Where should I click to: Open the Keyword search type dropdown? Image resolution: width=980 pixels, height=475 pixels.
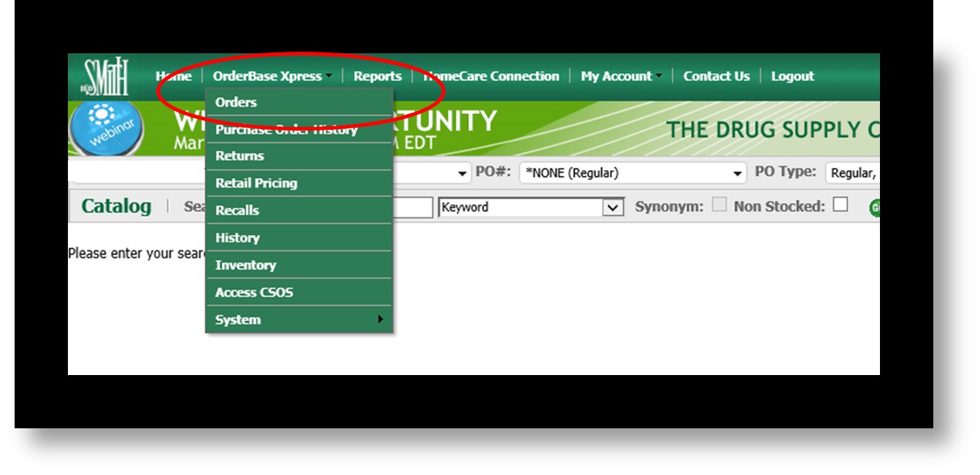tap(530, 207)
